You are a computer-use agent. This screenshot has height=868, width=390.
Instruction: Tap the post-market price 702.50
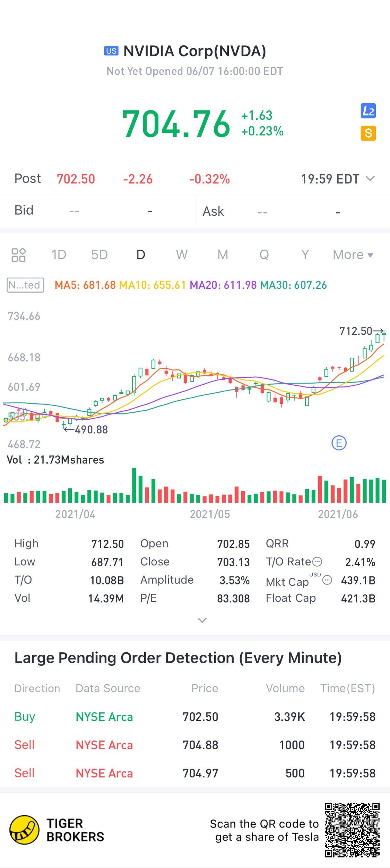(76, 179)
